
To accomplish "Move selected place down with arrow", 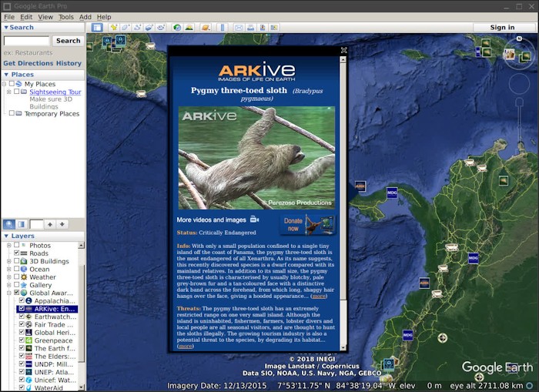I will [62, 225].
